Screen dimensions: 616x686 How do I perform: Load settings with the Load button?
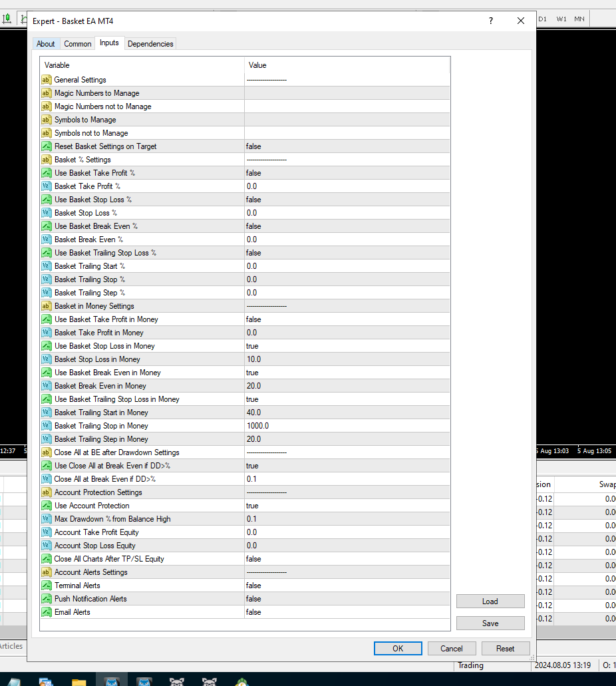(x=490, y=601)
